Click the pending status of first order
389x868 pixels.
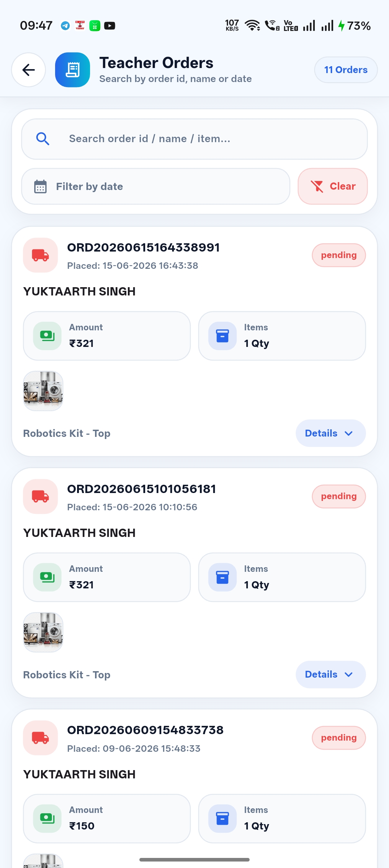coord(339,255)
